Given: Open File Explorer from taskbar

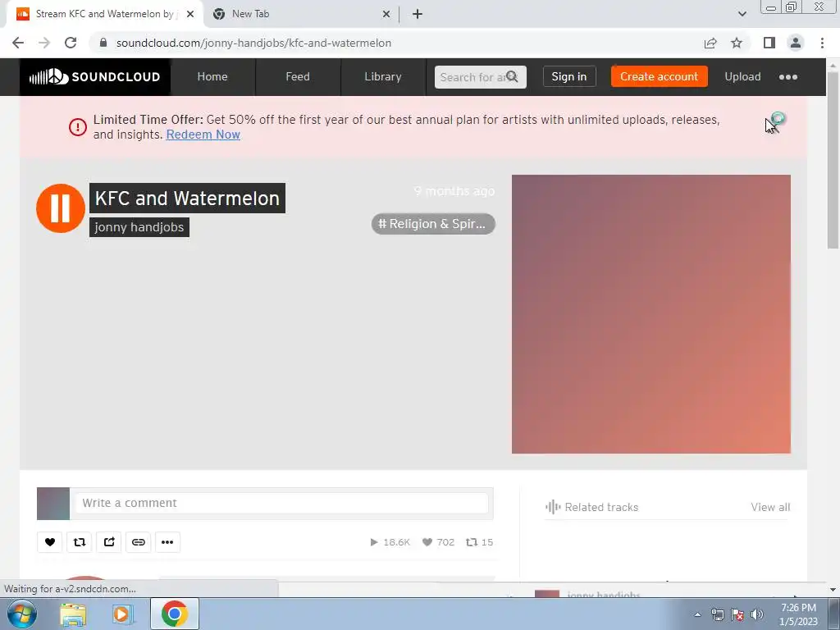Looking at the screenshot, I should (x=73, y=614).
